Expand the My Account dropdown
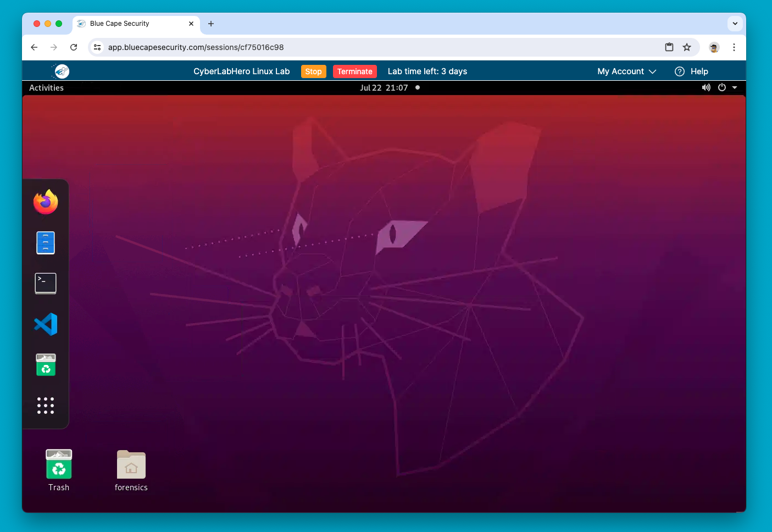 point(627,71)
